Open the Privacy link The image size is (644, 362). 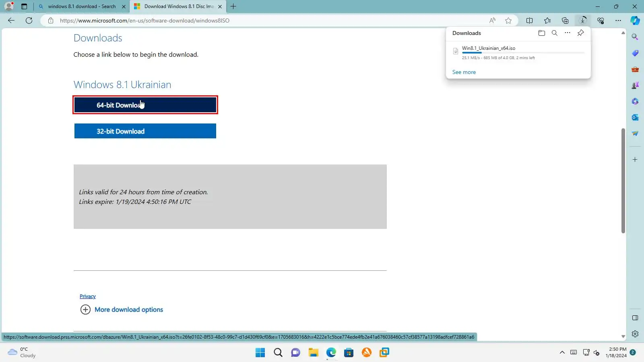point(88,296)
